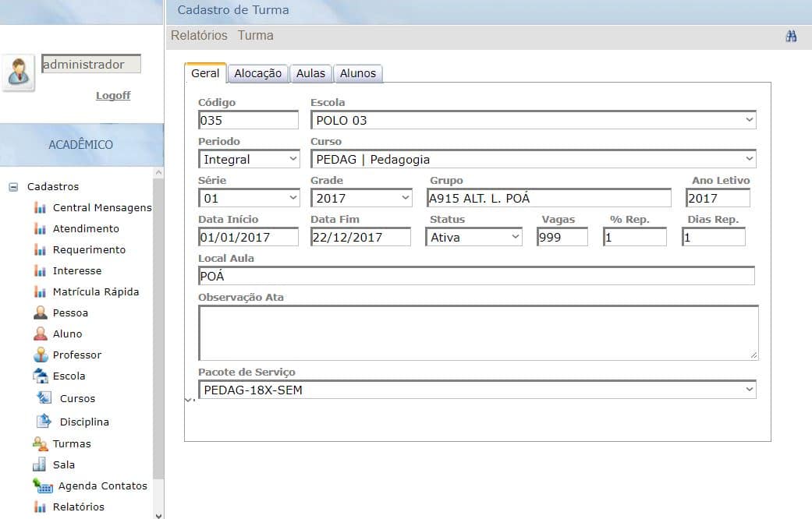Image resolution: width=812 pixels, height=519 pixels.
Task: Click the Data Fim field
Action: [x=361, y=237]
